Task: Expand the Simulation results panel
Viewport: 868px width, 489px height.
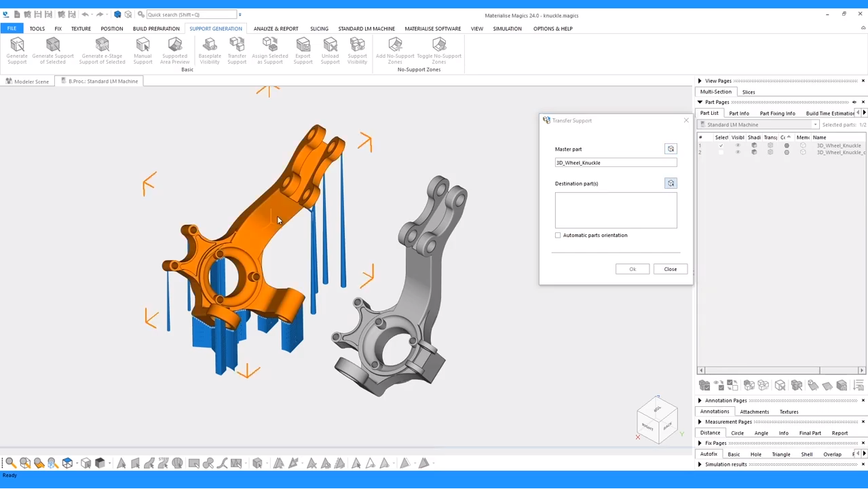Action: tap(700, 465)
